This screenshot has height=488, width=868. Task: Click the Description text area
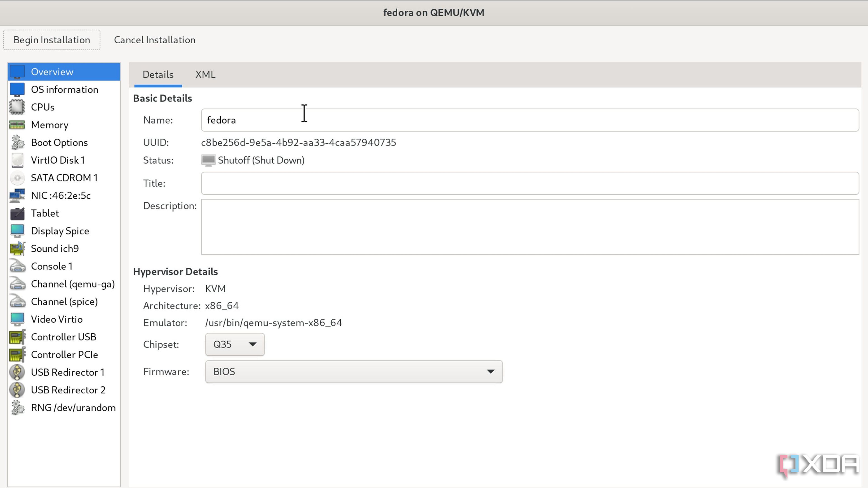(530, 227)
